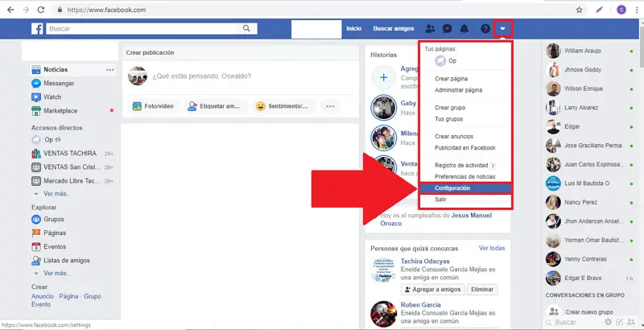
Task: Click Eliminar for Tachira Odacyss
Action: coord(482,290)
